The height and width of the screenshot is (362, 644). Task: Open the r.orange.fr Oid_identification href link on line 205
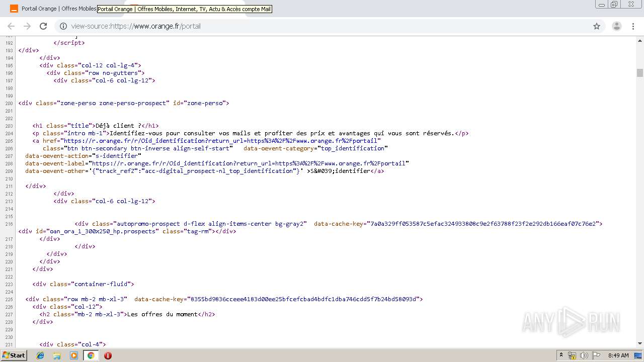tap(221, 141)
